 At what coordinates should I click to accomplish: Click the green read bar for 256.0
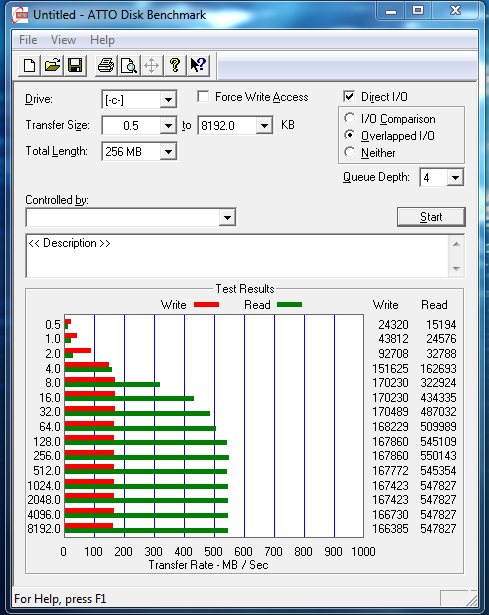(147, 457)
